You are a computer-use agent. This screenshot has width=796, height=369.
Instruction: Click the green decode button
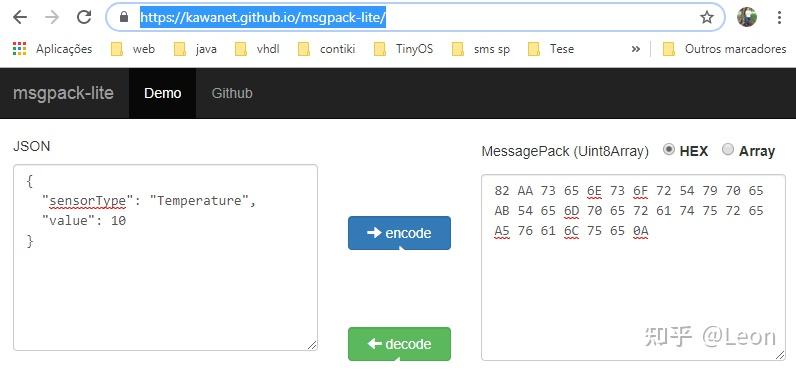coord(400,344)
